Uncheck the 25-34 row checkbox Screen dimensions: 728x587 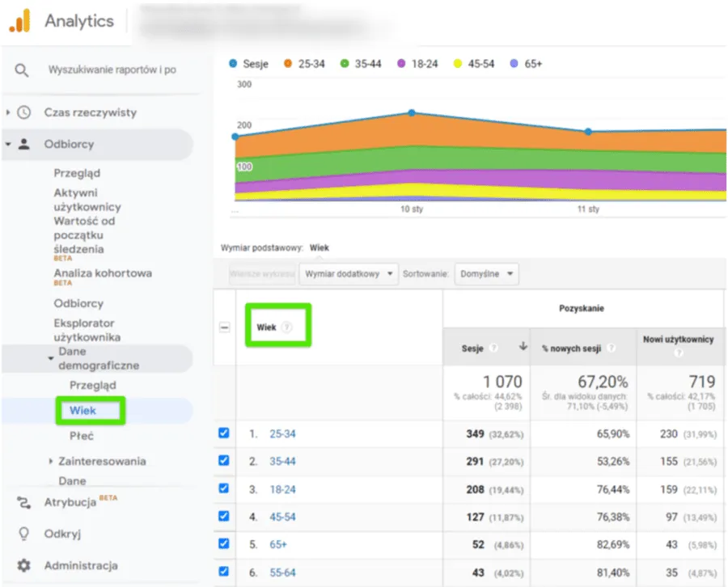224,433
